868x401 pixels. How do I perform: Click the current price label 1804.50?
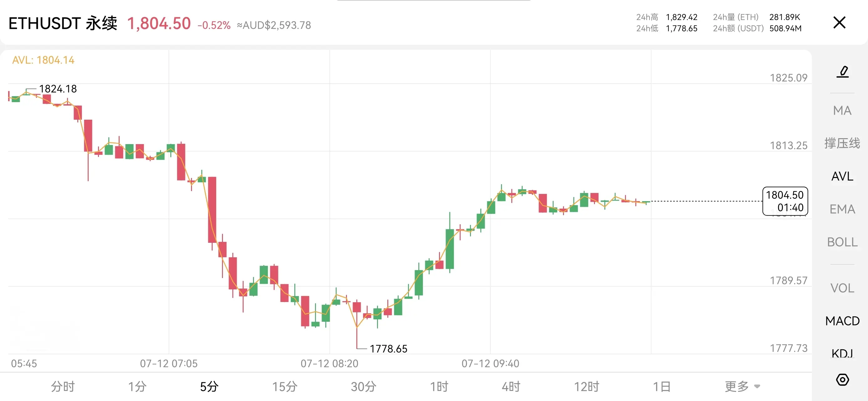click(785, 201)
